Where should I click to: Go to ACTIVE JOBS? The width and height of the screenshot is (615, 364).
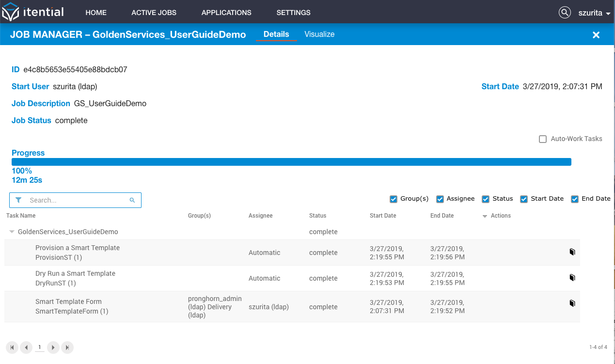coord(154,13)
